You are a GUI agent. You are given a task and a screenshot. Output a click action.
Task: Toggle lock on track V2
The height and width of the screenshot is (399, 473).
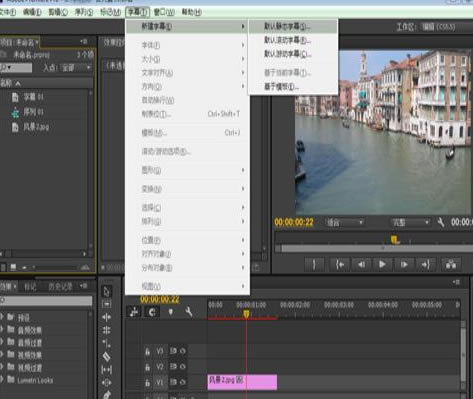pyautogui.click(x=147, y=367)
